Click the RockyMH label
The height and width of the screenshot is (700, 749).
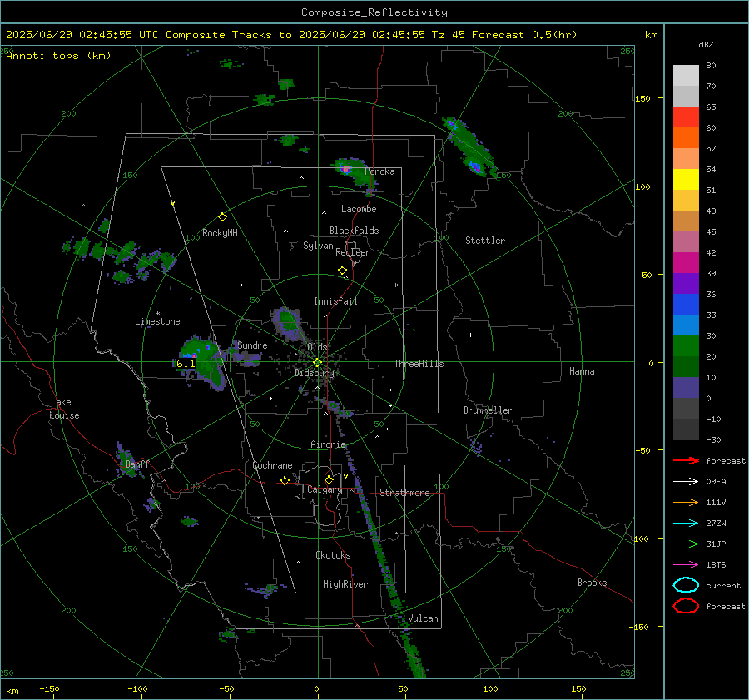[x=220, y=233]
